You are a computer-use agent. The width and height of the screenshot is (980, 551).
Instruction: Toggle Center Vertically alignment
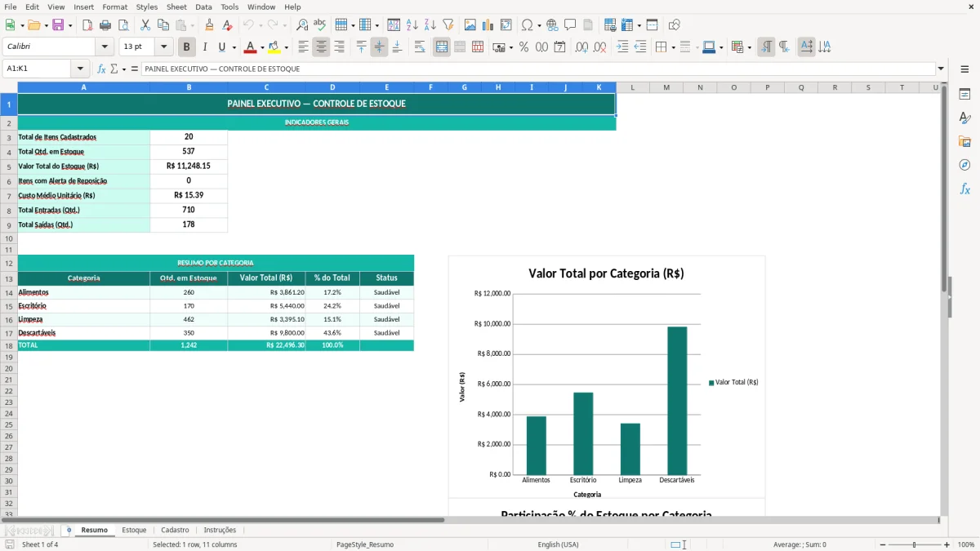379,47
